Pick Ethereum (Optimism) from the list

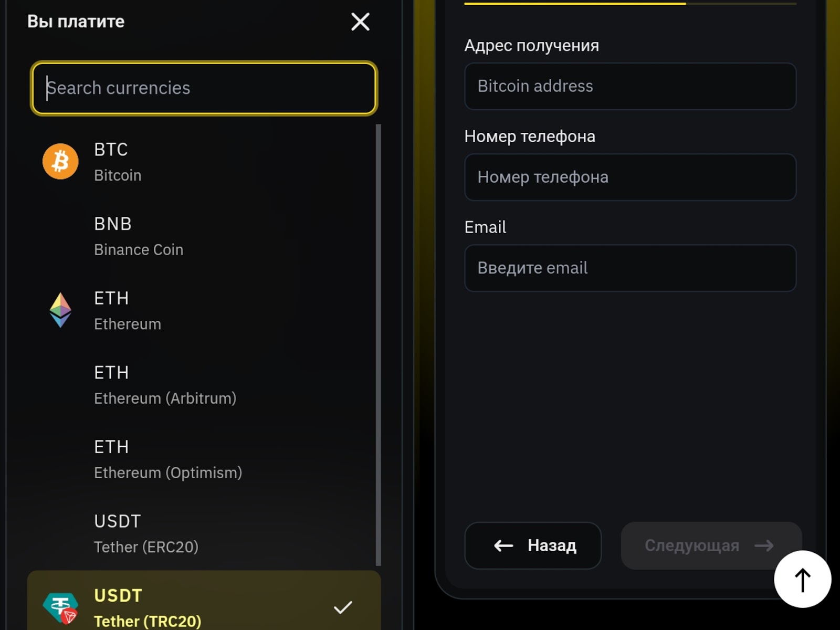coord(168,459)
